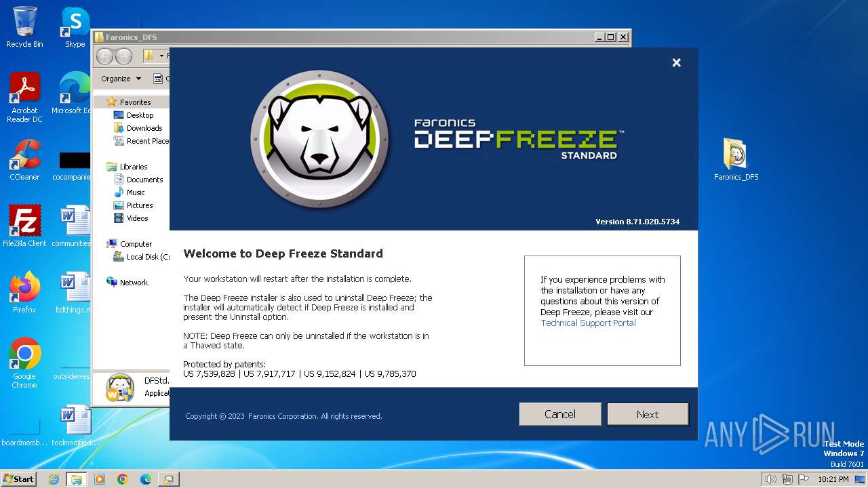This screenshot has width=868, height=488.
Task: Open the Documents library
Action: [144, 180]
